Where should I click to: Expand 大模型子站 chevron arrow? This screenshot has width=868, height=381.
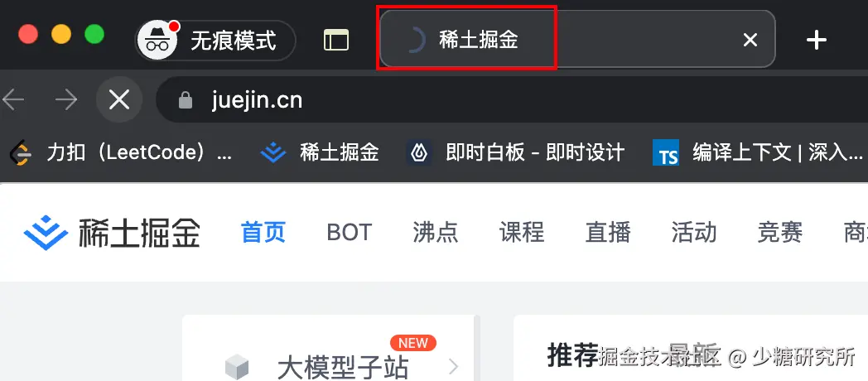(453, 367)
